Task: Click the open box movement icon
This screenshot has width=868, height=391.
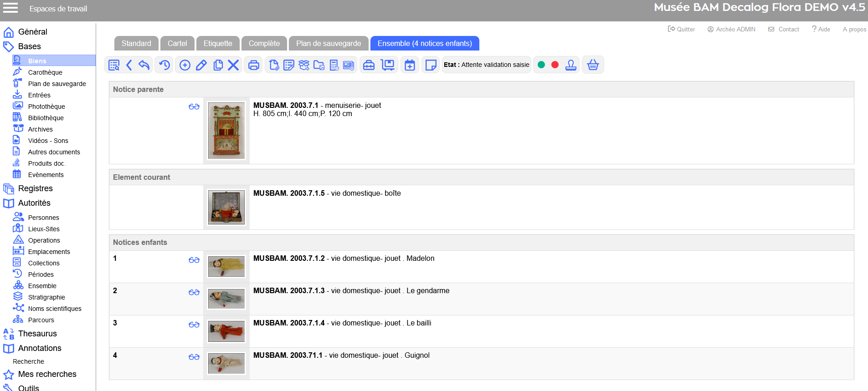Action: [304, 65]
